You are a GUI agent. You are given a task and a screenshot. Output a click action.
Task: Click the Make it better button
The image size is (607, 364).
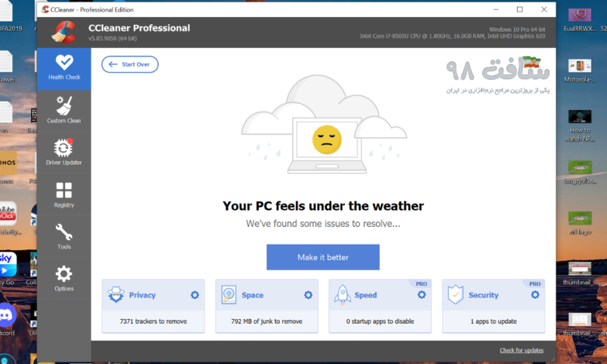tap(322, 257)
